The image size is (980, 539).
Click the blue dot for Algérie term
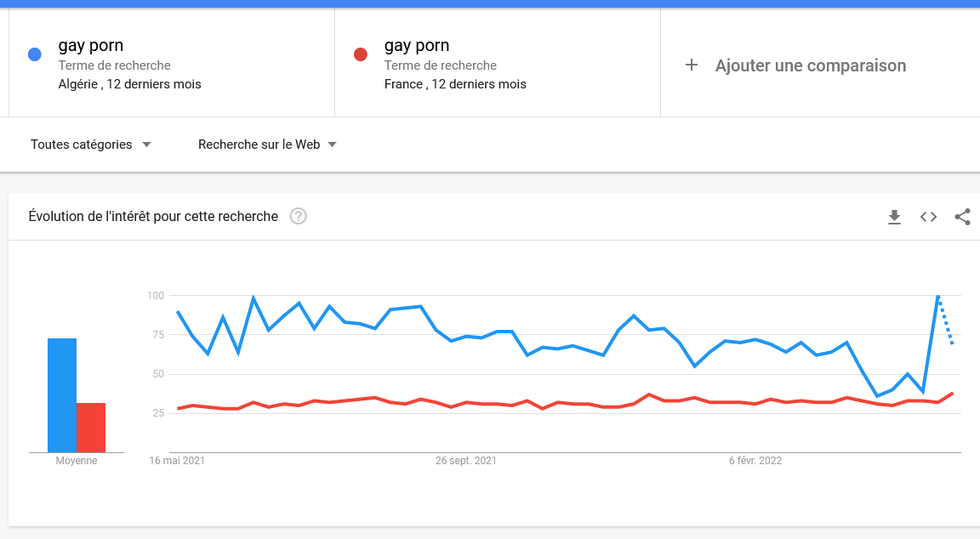35,54
